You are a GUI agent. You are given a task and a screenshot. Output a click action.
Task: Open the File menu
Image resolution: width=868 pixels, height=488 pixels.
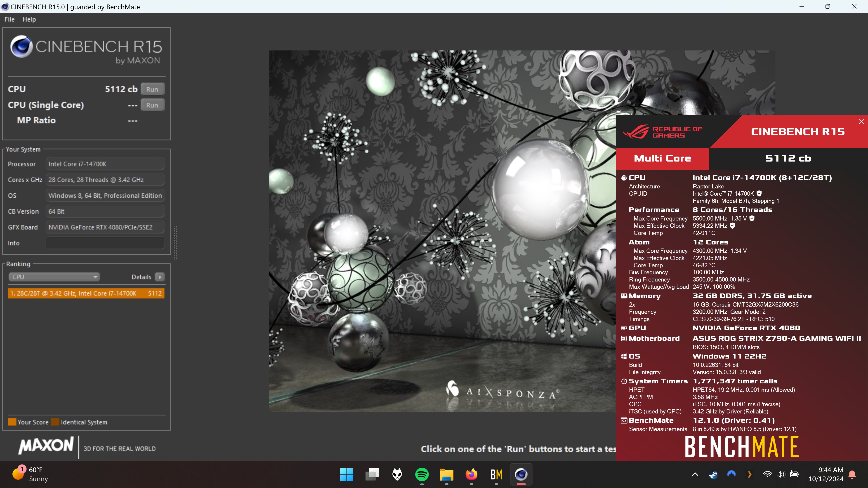pos(9,19)
